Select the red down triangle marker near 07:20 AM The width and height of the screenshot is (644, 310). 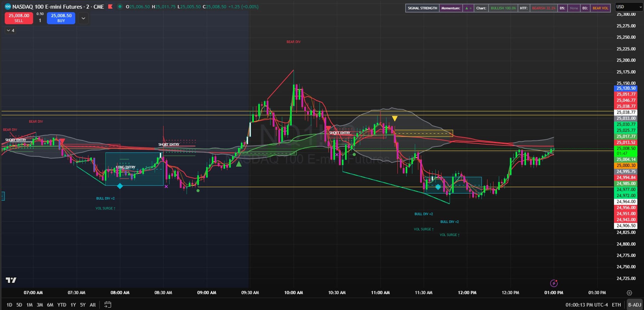pyautogui.click(x=62, y=141)
